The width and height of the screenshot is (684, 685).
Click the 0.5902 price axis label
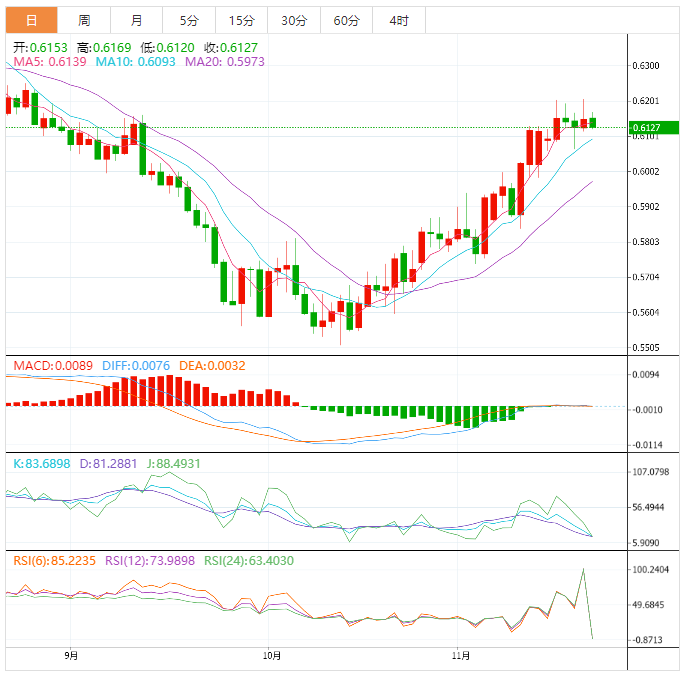pyautogui.click(x=646, y=206)
